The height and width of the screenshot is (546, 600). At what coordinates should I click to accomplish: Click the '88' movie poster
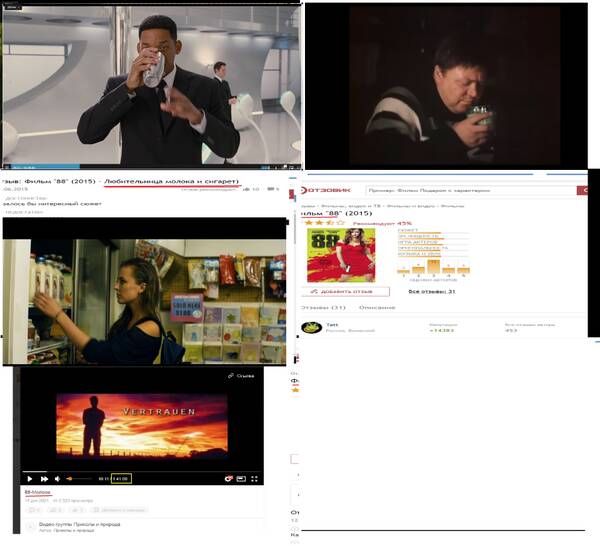tap(341, 255)
